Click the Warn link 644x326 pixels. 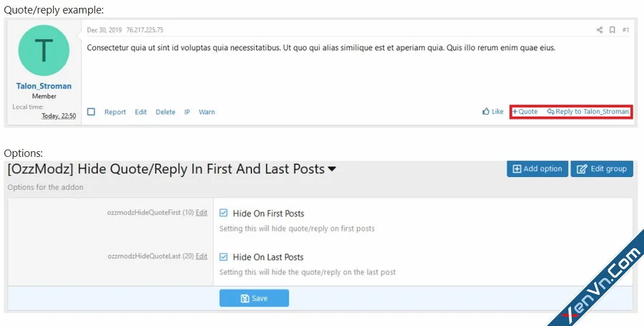(x=207, y=112)
